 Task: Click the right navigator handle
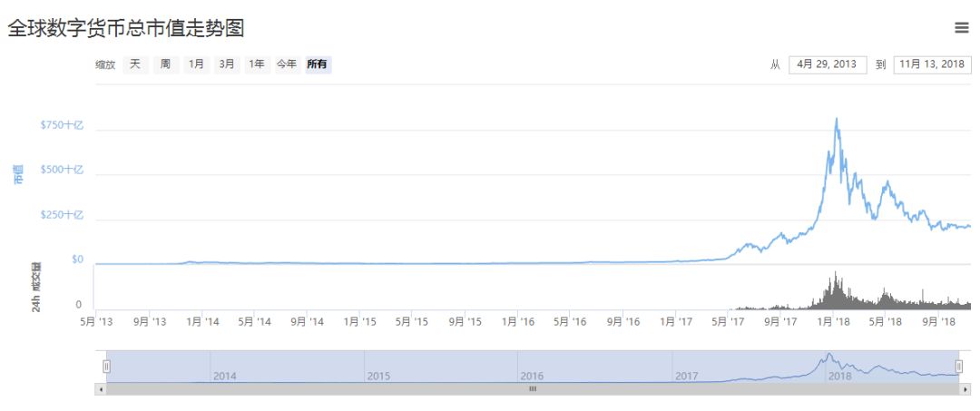tap(959, 366)
